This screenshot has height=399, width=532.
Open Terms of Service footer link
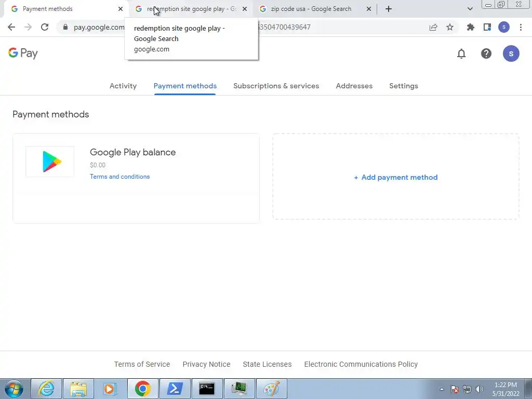pos(142,364)
